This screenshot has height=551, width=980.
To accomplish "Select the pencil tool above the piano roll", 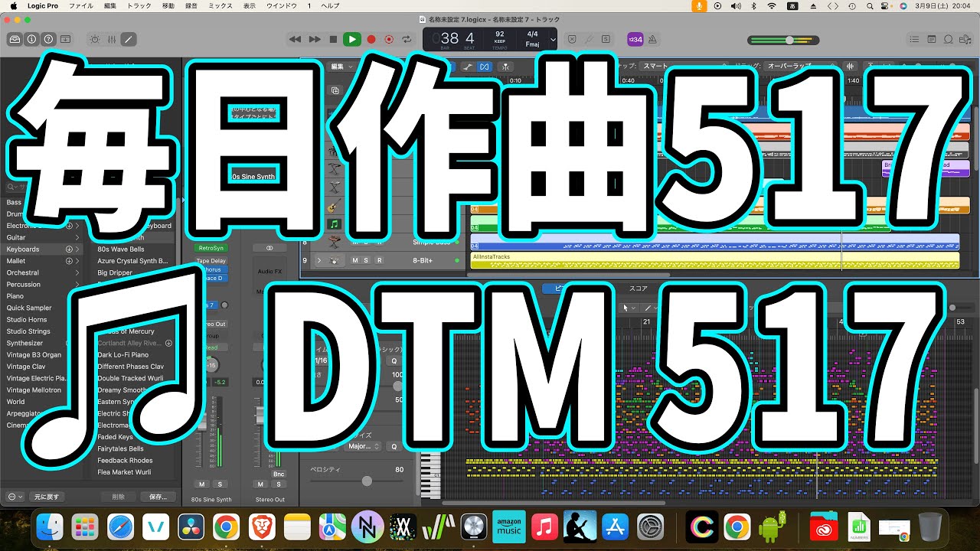I will pos(647,308).
